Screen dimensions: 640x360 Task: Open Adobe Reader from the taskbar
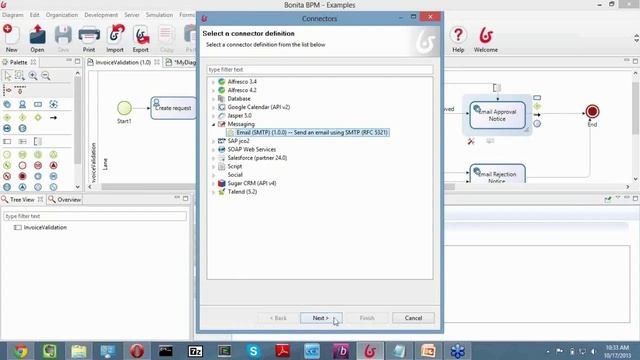coord(282,351)
